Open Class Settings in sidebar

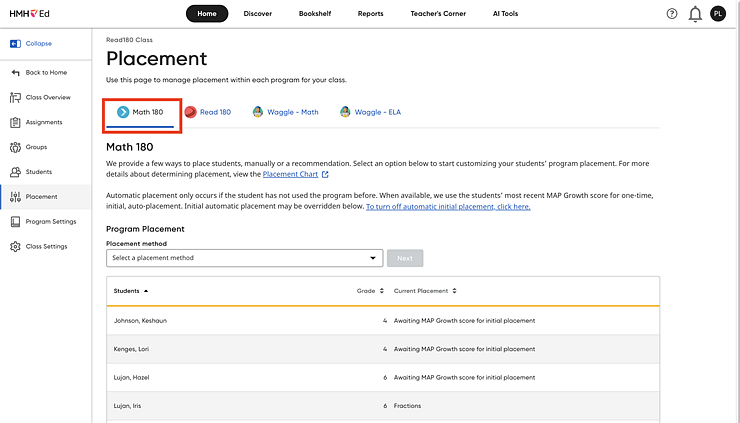coord(46,246)
